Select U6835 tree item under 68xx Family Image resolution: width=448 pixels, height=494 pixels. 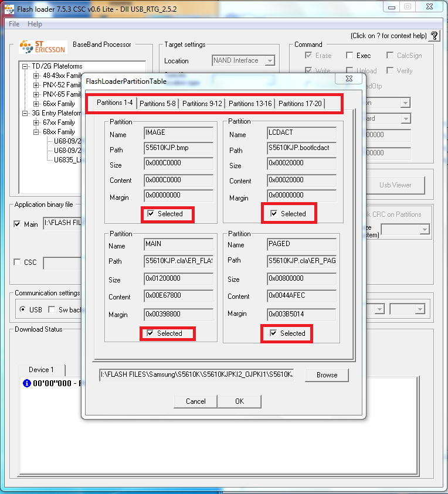click(x=67, y=160)
